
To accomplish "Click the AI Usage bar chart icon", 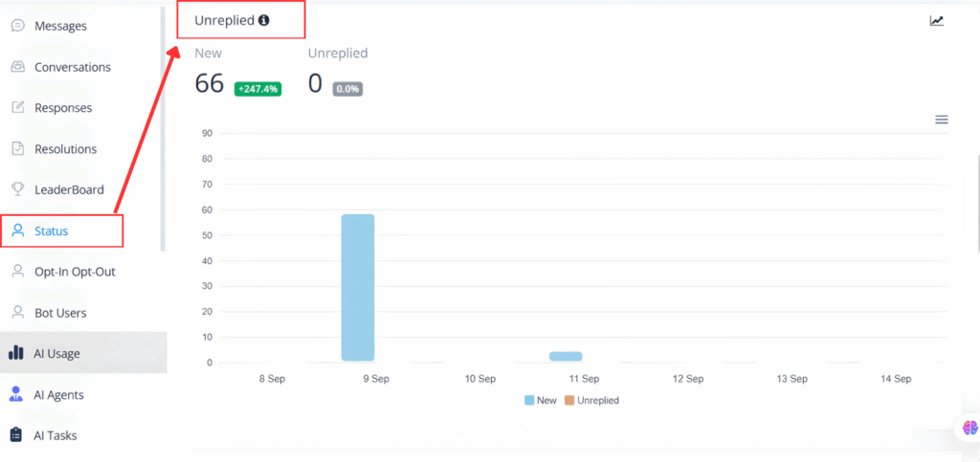I will [x=16, y=353].
